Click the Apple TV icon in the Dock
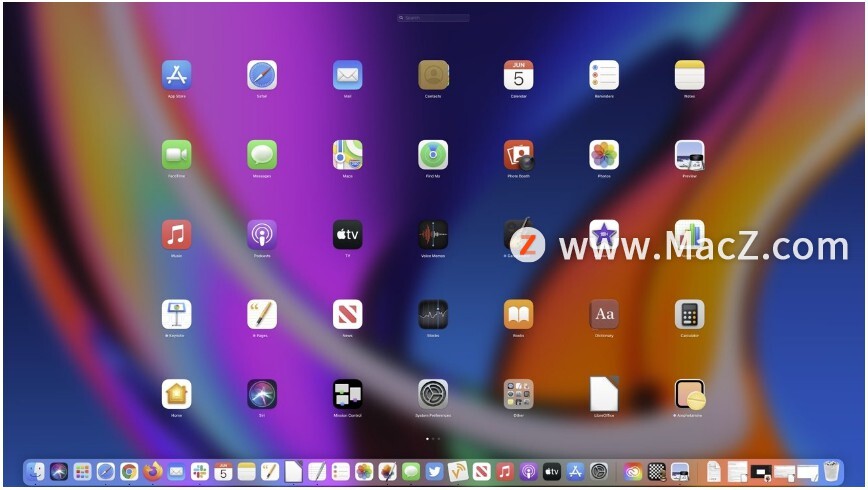 point(552,472)
